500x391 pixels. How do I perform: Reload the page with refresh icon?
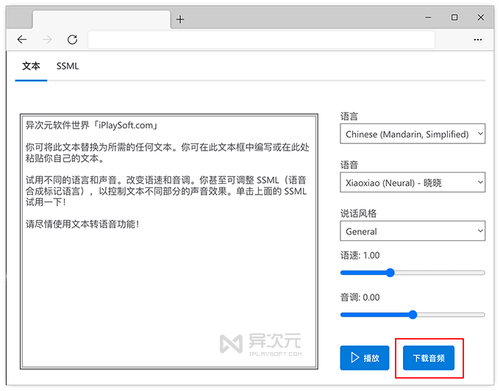pyautogui.click(x=72, y=40)
